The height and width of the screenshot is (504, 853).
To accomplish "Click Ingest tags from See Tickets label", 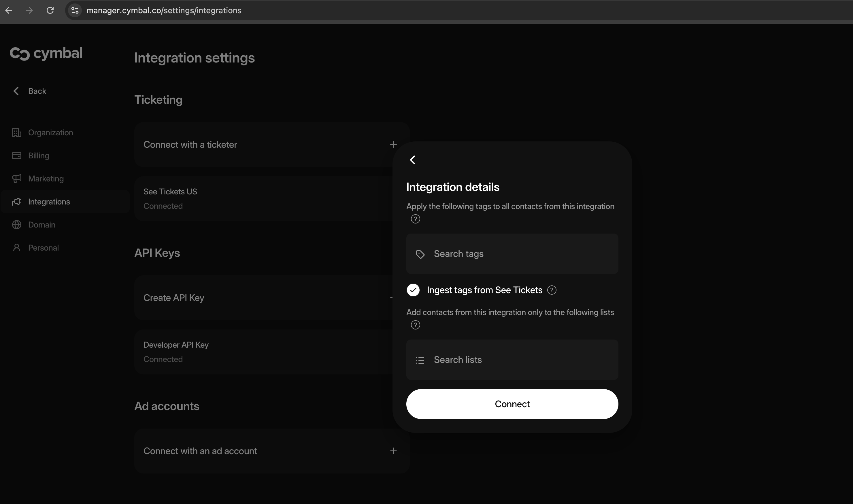I will coord(485,290).
